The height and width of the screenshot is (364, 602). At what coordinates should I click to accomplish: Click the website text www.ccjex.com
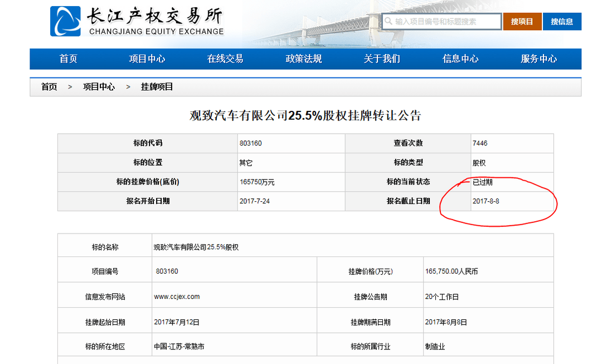pyautogui.click(x=177, y=297)
